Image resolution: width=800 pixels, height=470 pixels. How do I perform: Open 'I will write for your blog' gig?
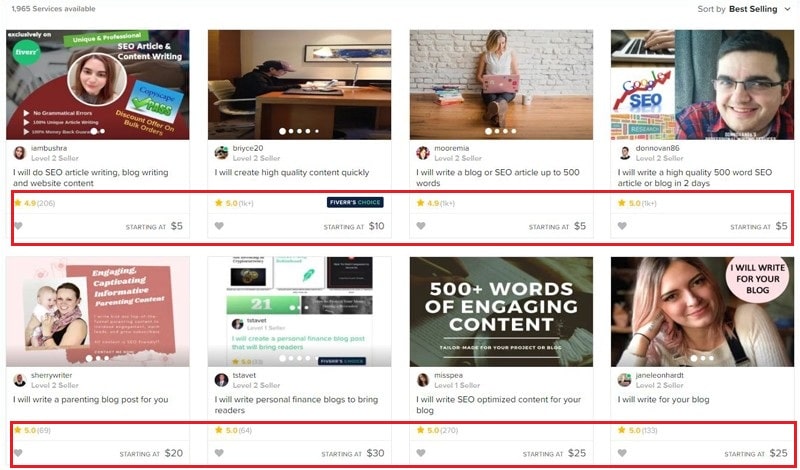(663, 400)
